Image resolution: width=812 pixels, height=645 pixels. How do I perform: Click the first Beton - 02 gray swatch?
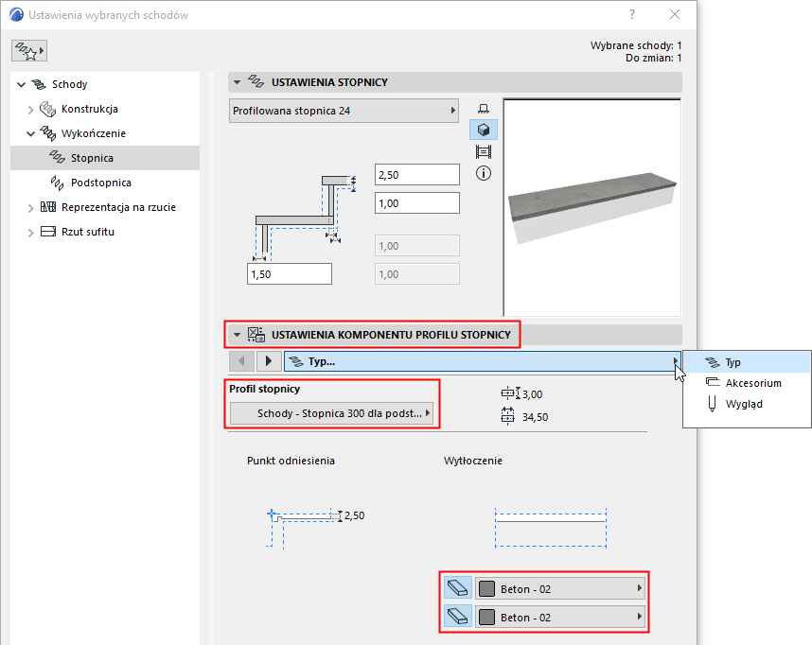coord(486,588)
